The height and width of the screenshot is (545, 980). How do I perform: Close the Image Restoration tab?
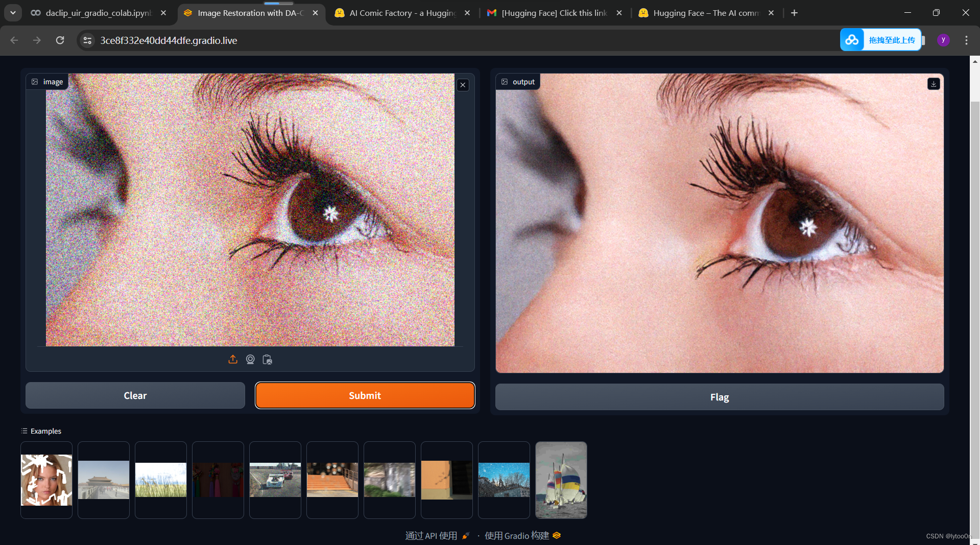tap(315, 13)
